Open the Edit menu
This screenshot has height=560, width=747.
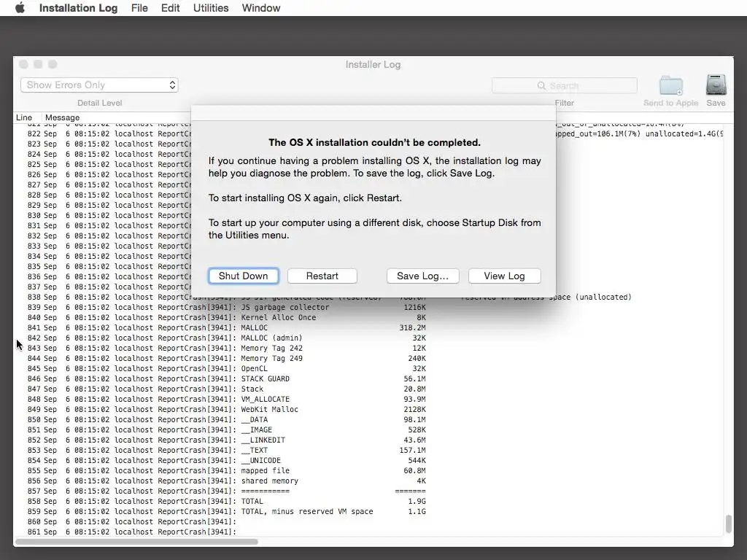[x=170, y=8]
